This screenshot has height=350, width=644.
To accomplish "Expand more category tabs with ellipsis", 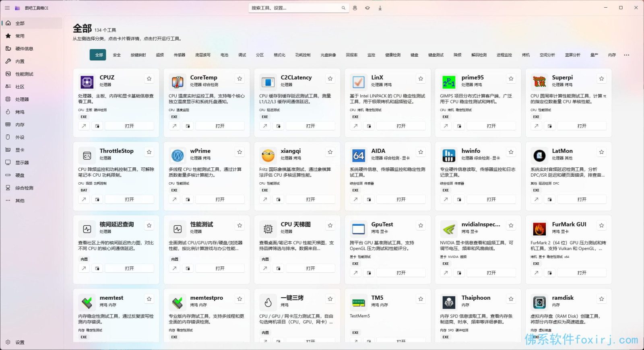I will point(627,55).
